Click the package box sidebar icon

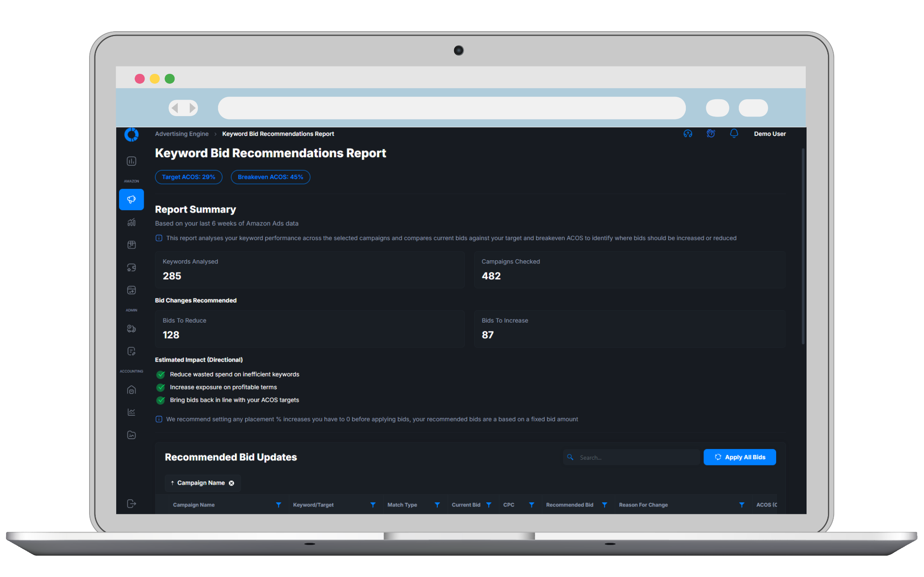131,245
